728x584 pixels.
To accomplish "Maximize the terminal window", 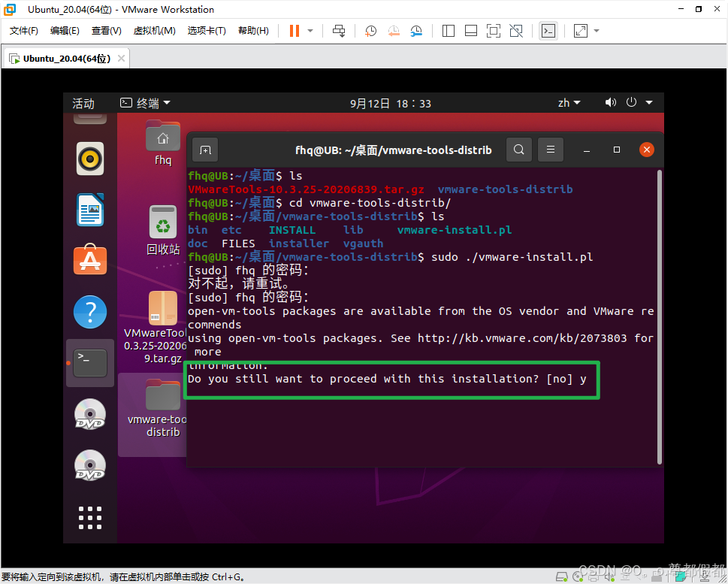I will pos(617,150).
